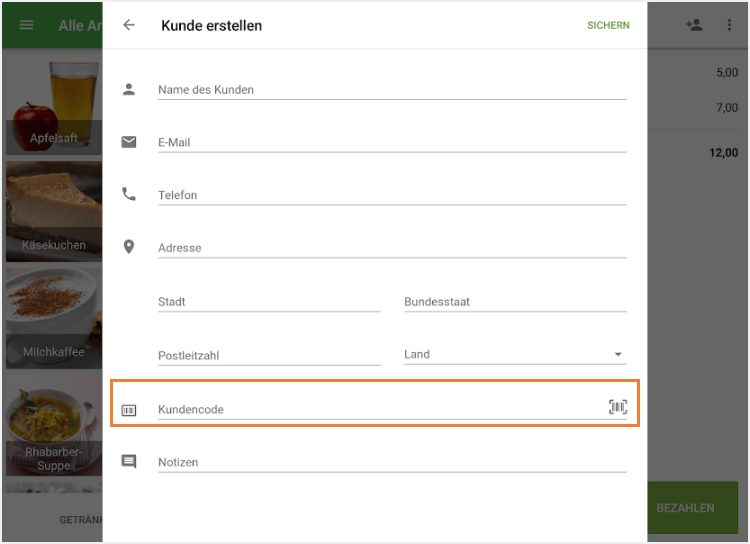Image resolution: width=750 pixels, height=544 pixels.
Task: Open the hamburger menu
Action: point(26,25)
